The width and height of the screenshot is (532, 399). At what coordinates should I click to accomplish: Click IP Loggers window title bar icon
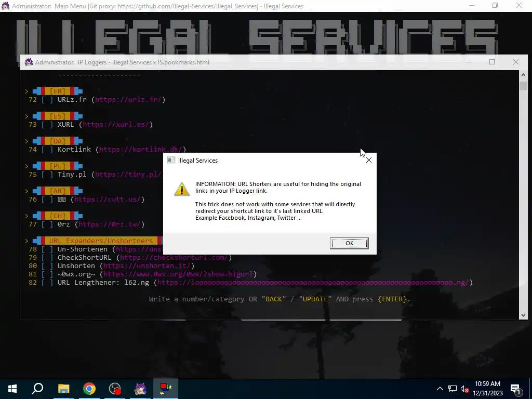(x=29, y=62)
